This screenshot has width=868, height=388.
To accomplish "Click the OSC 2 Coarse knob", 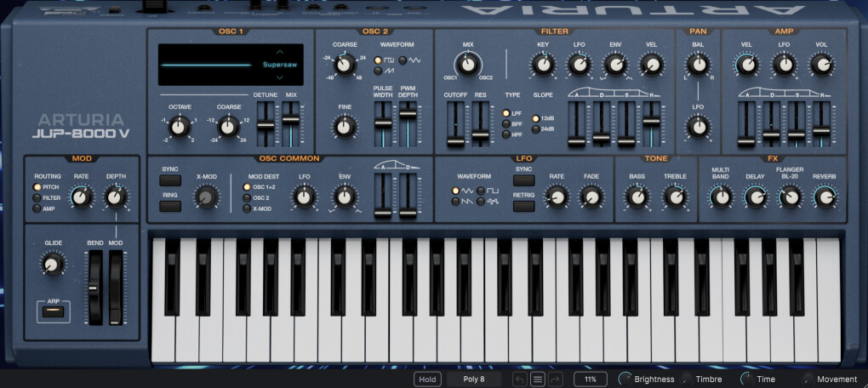I will tap(344, 66).
